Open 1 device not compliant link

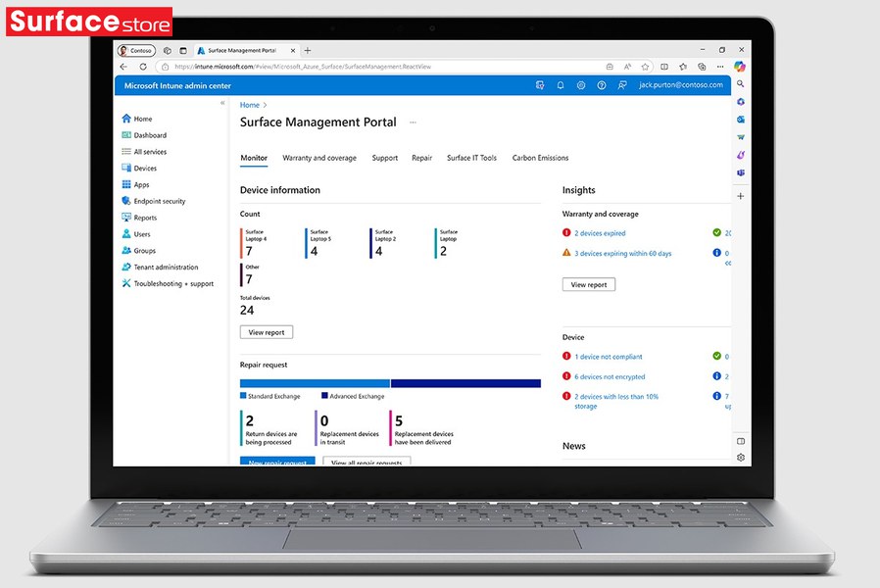coord(608,357)
